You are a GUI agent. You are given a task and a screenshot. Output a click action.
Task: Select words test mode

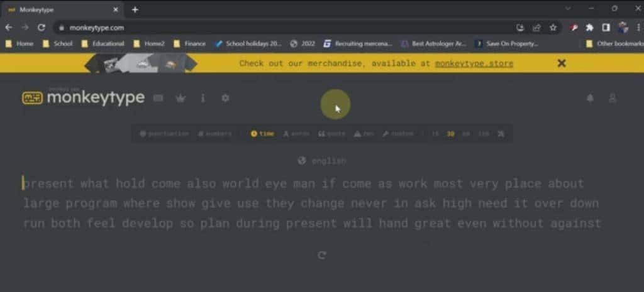pos(296,134)
